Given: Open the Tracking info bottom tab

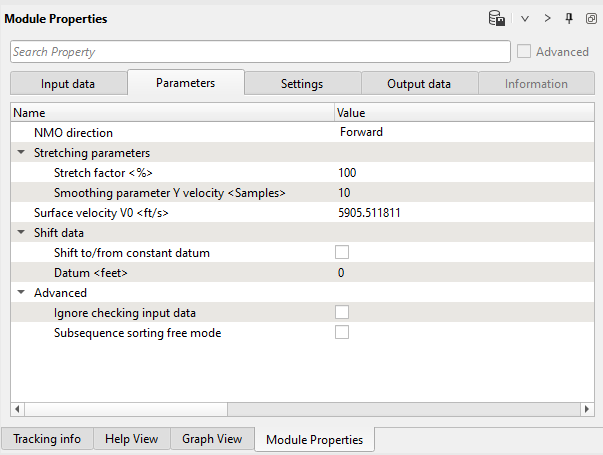Looking at the screenshot, I should point(47,439).
